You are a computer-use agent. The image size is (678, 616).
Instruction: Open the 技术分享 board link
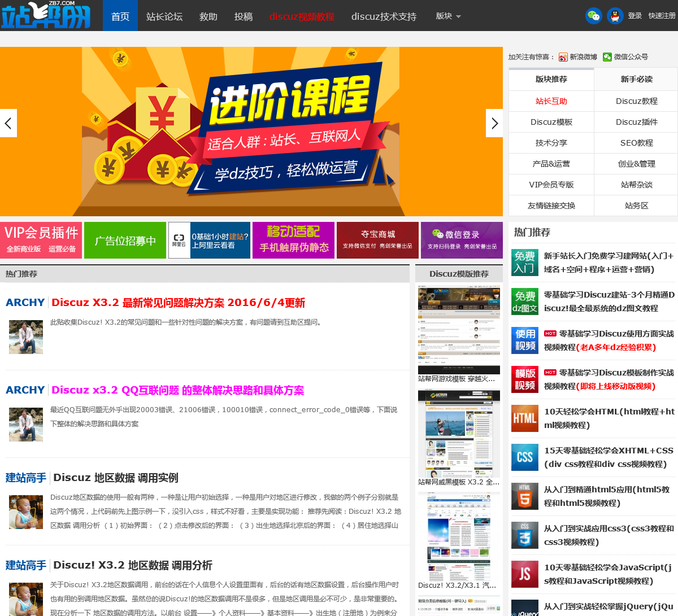coord(551,143)
